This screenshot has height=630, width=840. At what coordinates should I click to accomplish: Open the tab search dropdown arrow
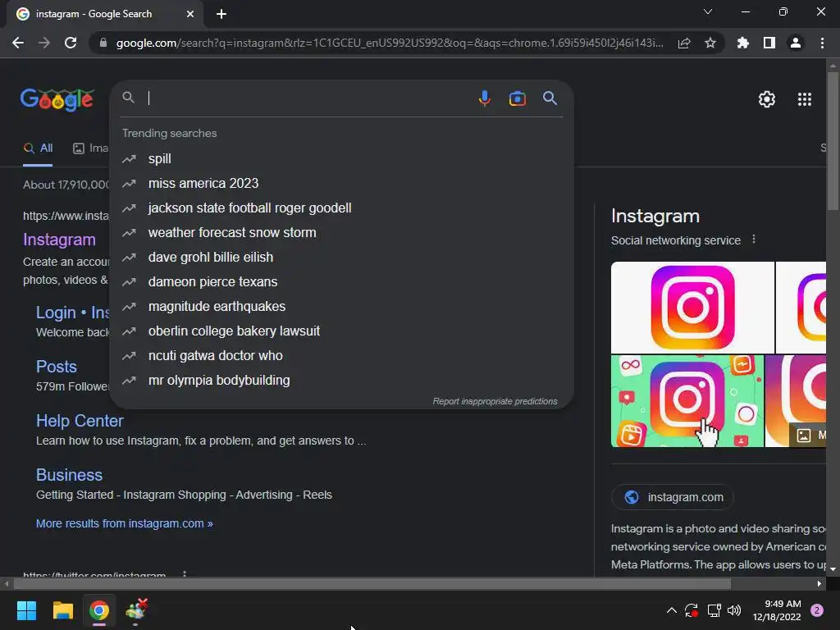pyautogui.click(x=708, y=11)
